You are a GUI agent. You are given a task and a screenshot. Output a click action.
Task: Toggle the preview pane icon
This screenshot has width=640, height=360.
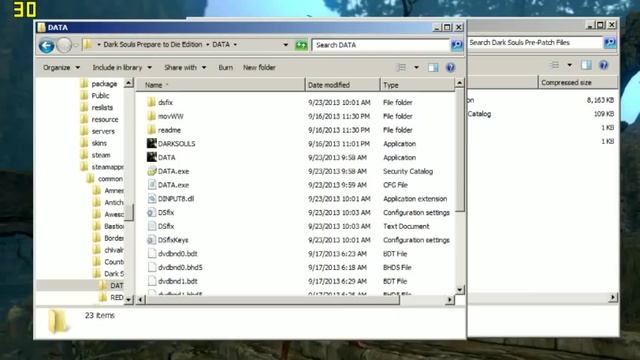coord(433,67)
